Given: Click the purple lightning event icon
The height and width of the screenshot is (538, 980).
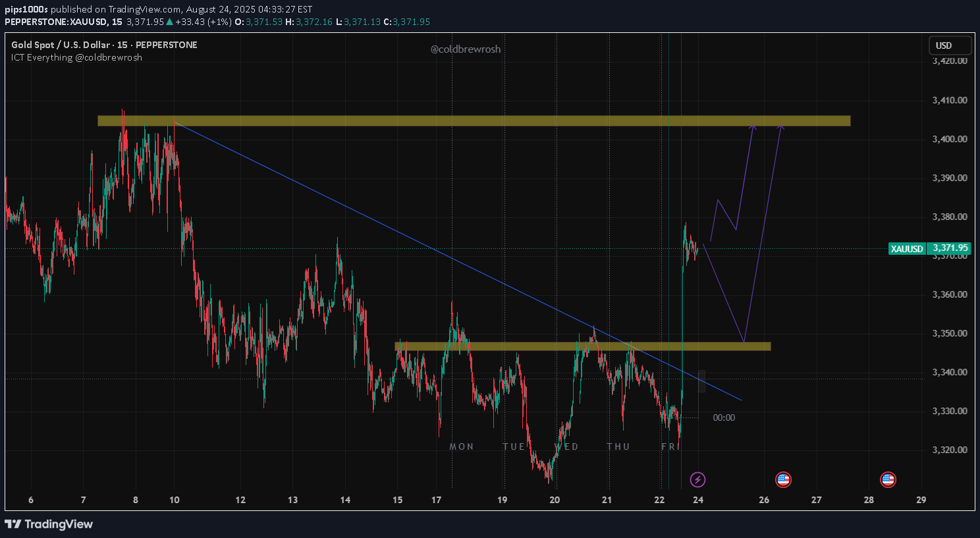Looking at the screenshot, I should (697, 479).
